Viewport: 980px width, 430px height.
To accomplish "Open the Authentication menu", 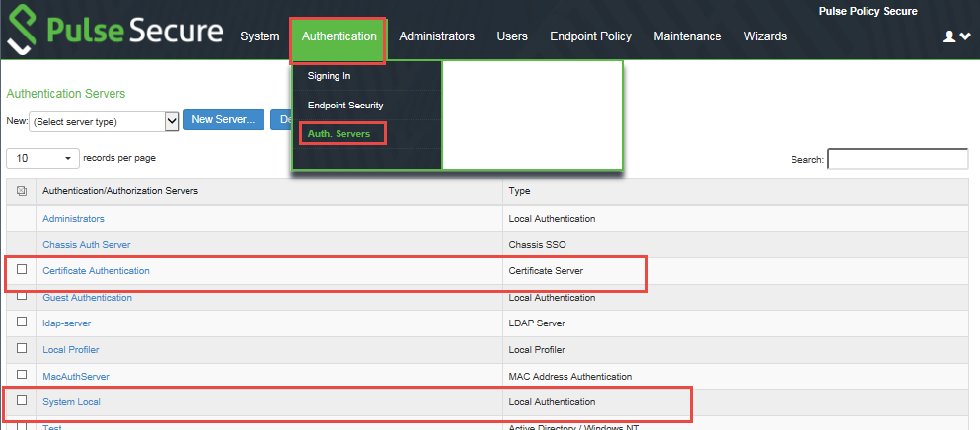I will [339, 36].
